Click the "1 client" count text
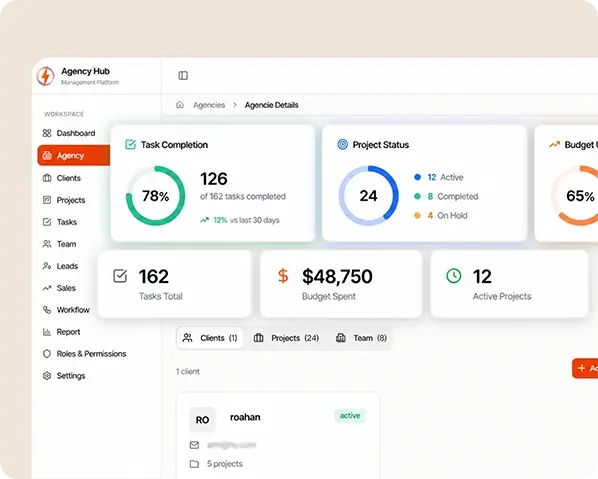The image size is (598, 479). pyautogui.click(x=188, y=371)
